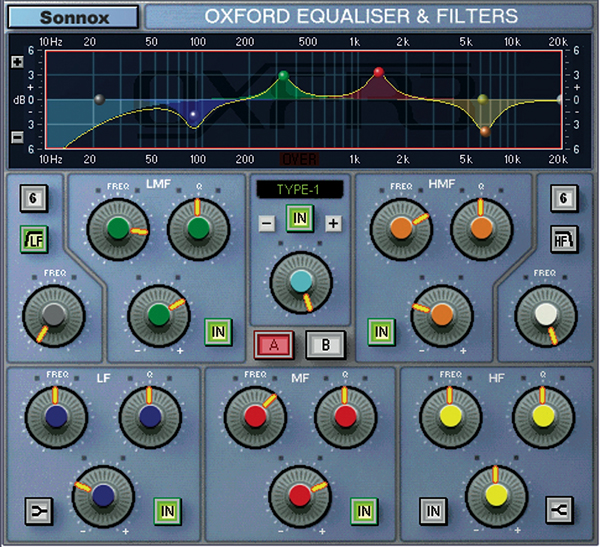Zoom out the EQ graph with minus icon
This screenshot has width=600, height=547.
coord(16,138)
